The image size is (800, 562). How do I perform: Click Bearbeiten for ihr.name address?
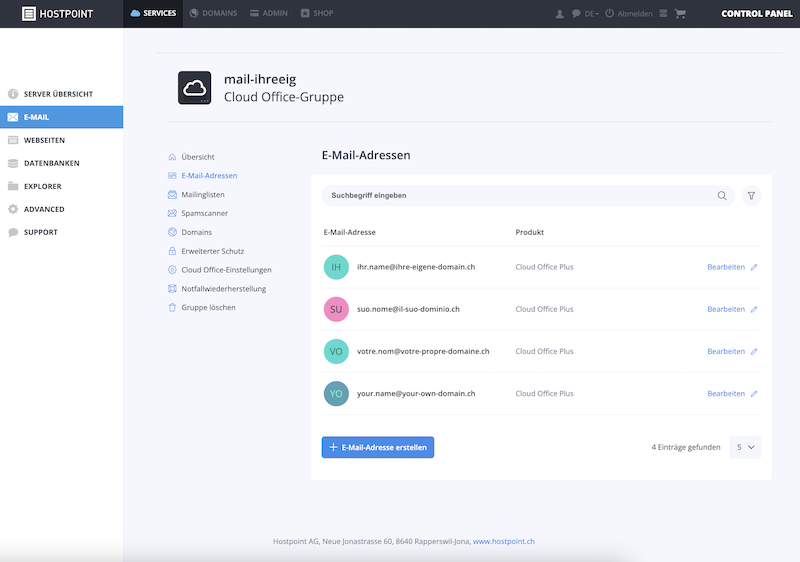(726, 267)
